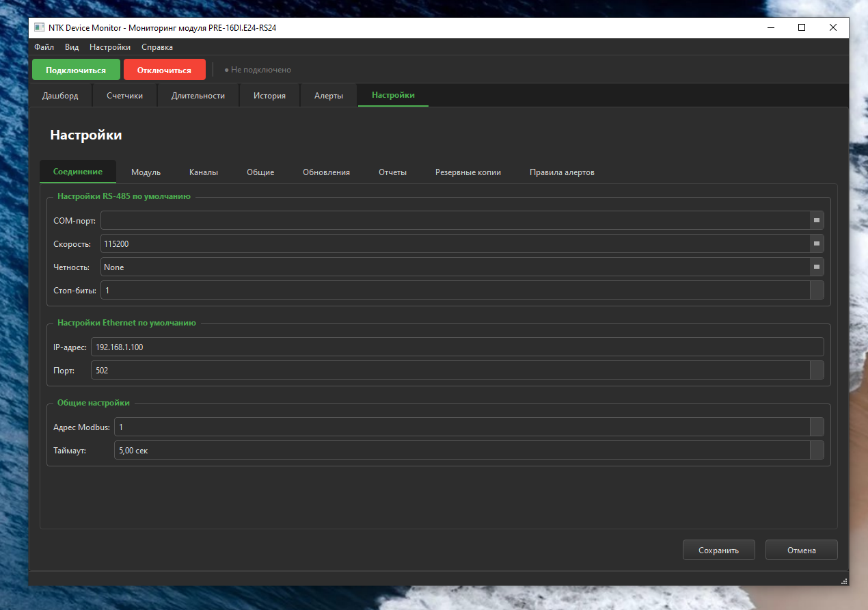This screenshot has width=868, height=610.
Task: Click the Стоп-биты spinner buttons
Action: (816, 290)
